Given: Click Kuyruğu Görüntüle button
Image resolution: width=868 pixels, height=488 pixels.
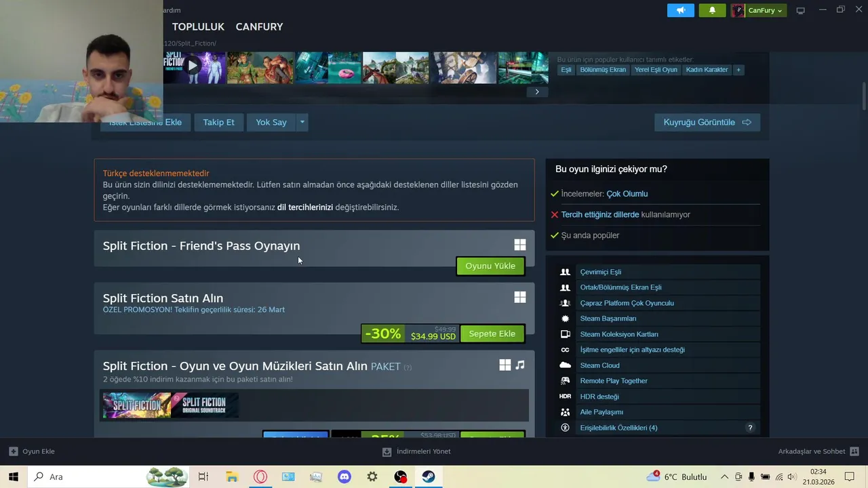Looking at the screenshot, I should [x=707, y=122].
